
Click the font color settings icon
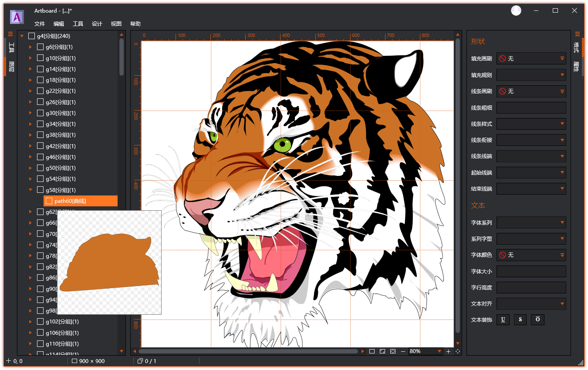click(x=562, y=255)
